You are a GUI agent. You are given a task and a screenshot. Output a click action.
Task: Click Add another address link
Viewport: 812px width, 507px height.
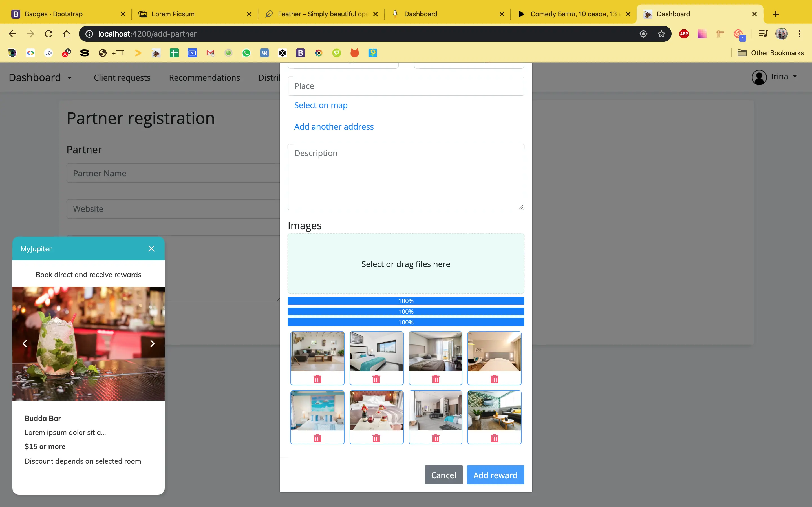[x=334, y=126]
